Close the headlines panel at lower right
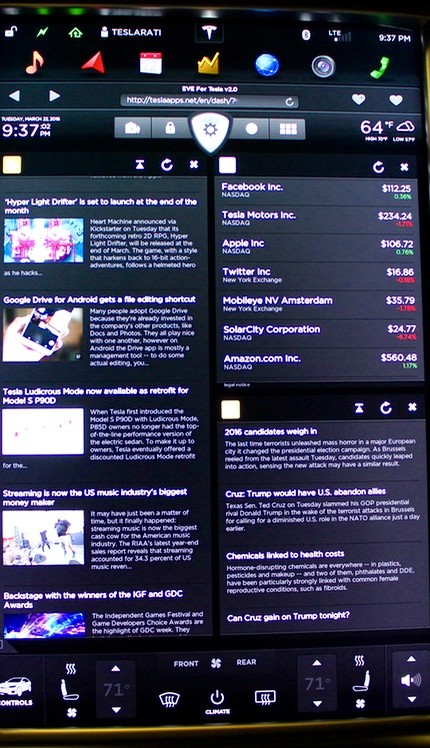This screenshot has width=430, height=748. pos(412,407)
